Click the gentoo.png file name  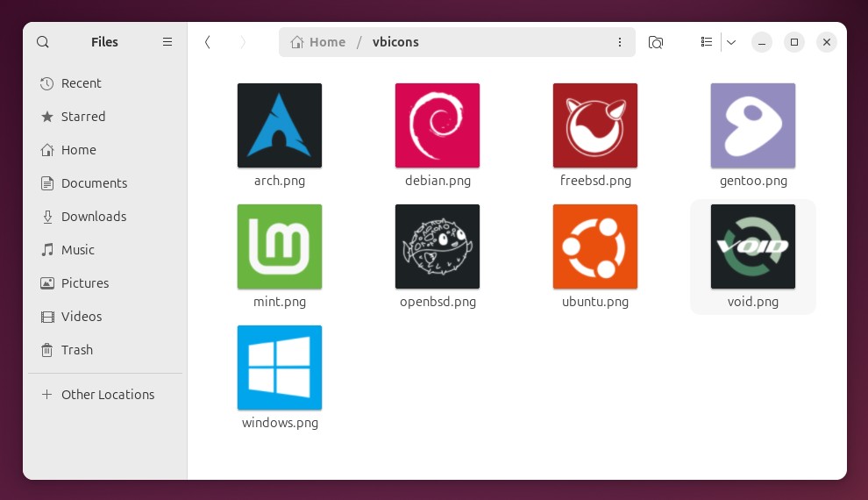[x=753, y=181]
